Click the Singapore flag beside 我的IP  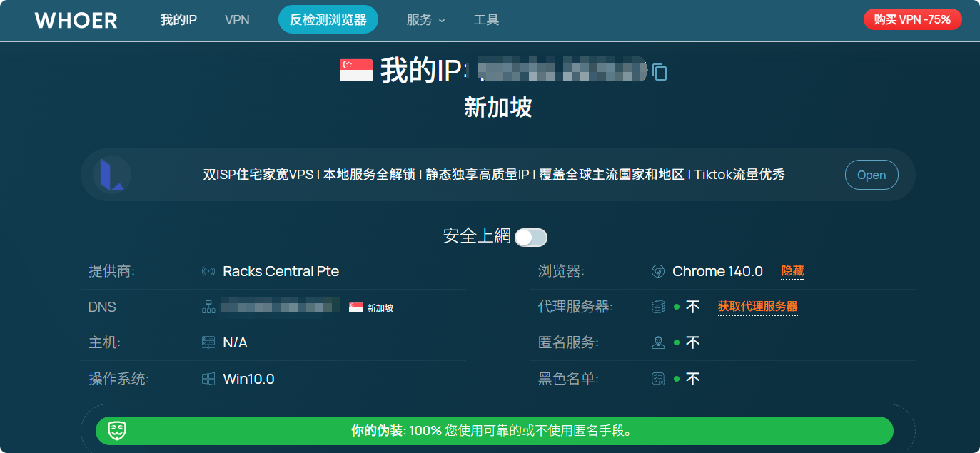point(356,70)
